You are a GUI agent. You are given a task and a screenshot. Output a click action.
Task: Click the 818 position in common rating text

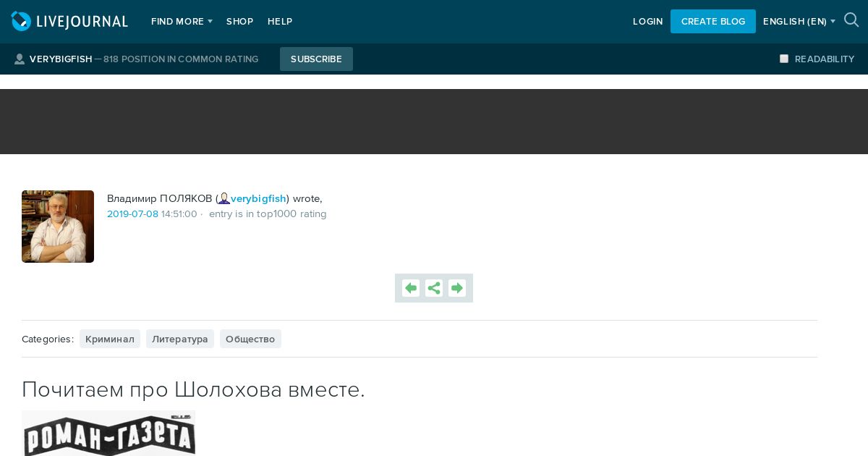click(181, 59)
